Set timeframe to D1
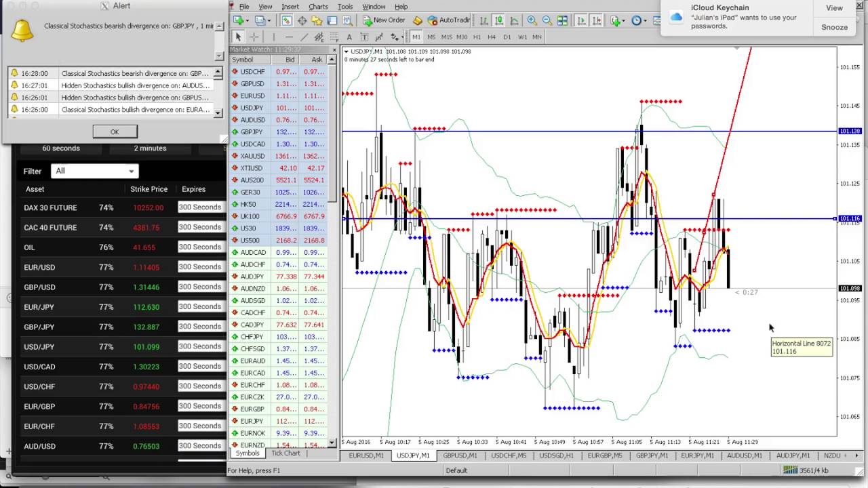The height and width of the screenshot is (488, 868). coord(507,37)
